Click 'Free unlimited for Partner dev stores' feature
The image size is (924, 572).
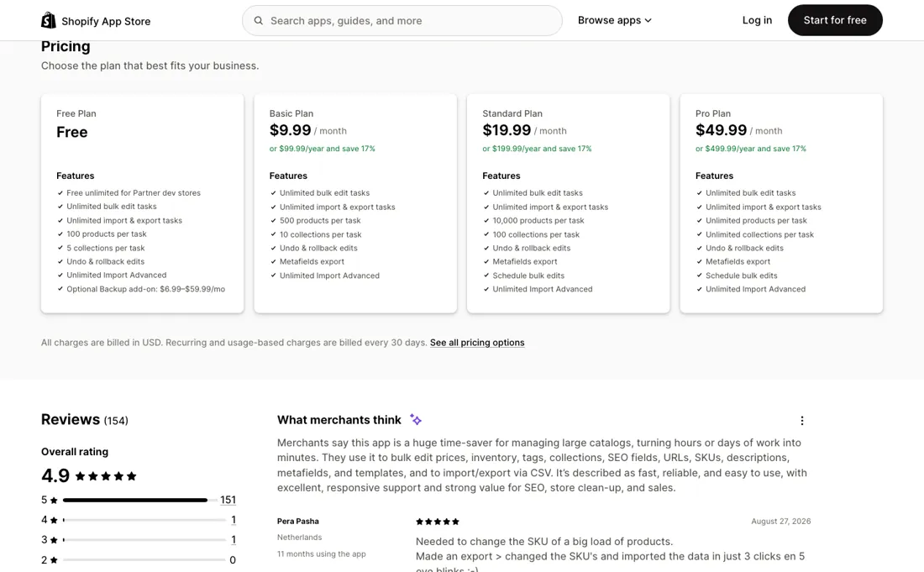pos(134,193)
